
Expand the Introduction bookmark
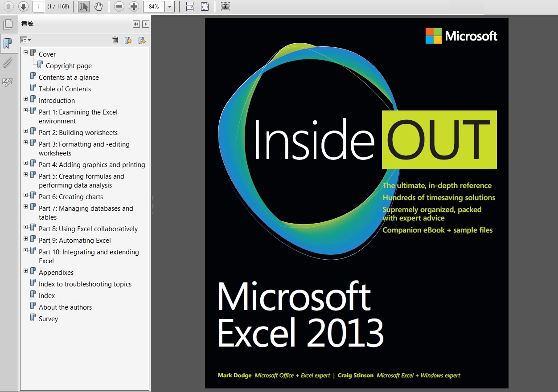(x=26, y=99)
